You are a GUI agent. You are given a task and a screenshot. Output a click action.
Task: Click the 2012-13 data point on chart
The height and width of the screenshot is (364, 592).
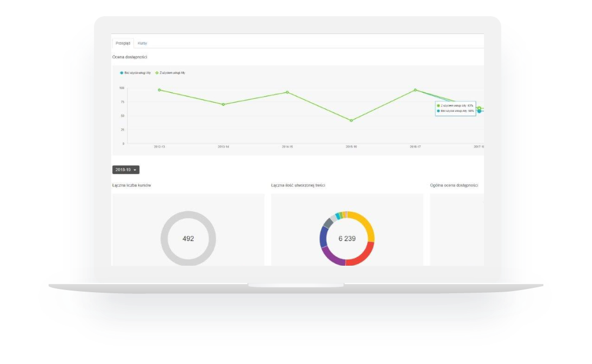coord(159,90)
